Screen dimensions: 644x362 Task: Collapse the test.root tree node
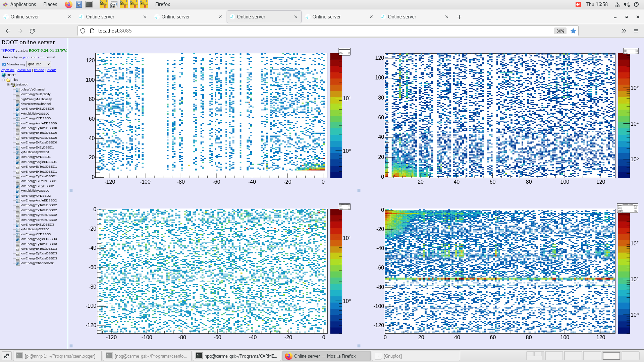[x=8, y=84]
